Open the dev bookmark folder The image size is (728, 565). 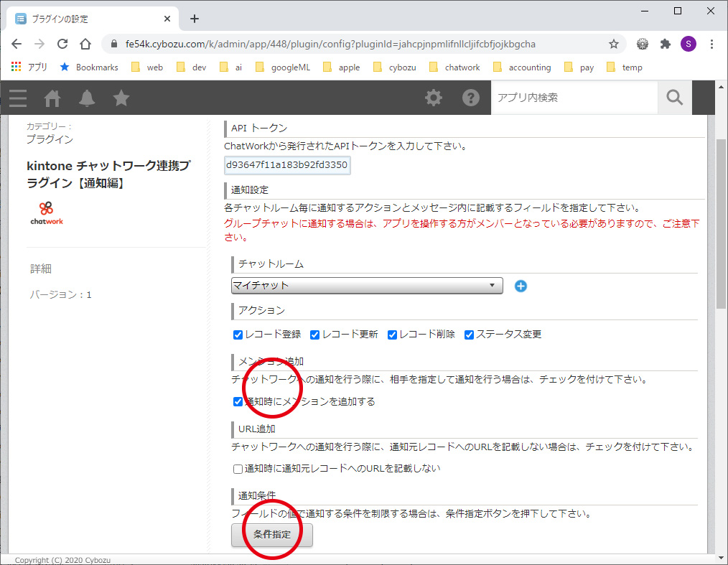pyautogui.click(x=191, y=67)
